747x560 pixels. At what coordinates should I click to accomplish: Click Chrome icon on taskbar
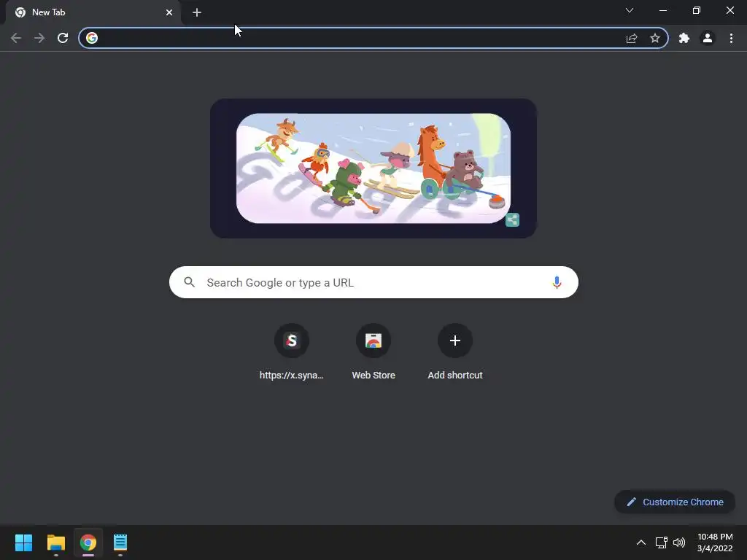88,542
